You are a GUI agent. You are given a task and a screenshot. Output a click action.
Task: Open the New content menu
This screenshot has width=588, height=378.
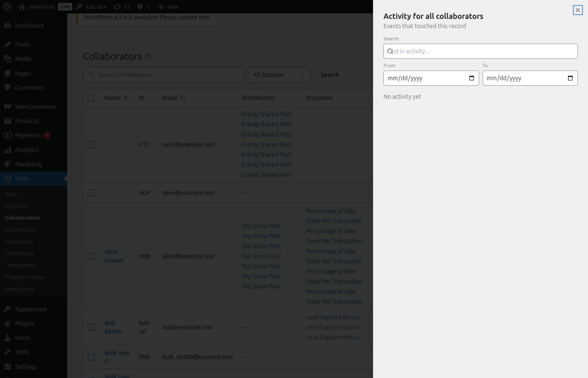tap(168, 7)
